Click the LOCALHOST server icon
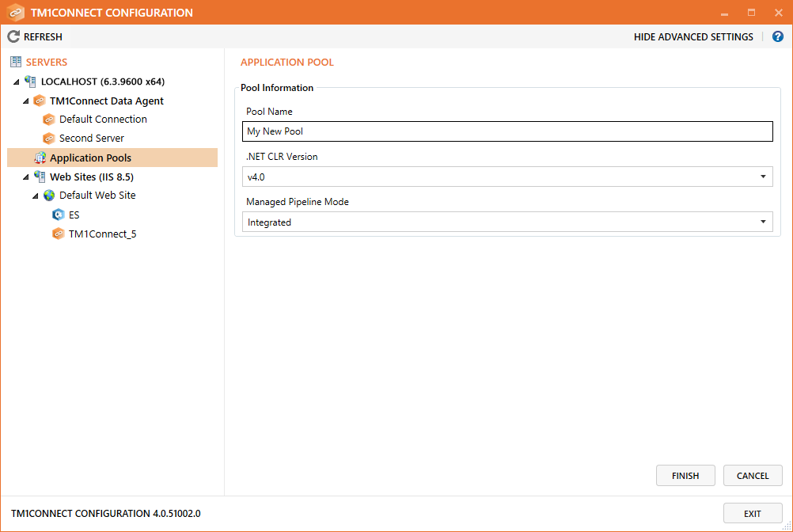 [30, 82]
